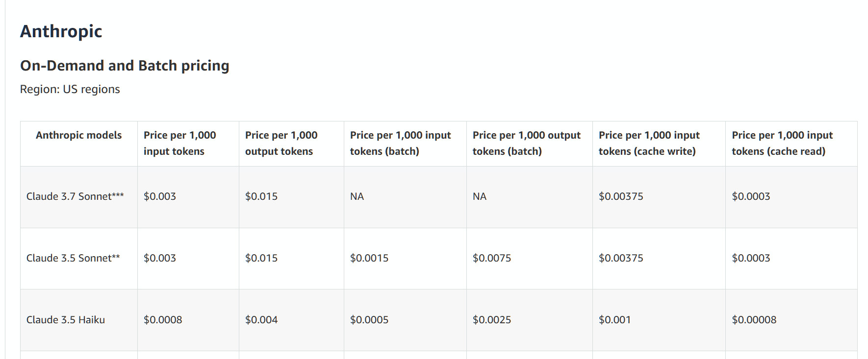Click the Claude 3.5 Haiku row name

pos(65,320)
